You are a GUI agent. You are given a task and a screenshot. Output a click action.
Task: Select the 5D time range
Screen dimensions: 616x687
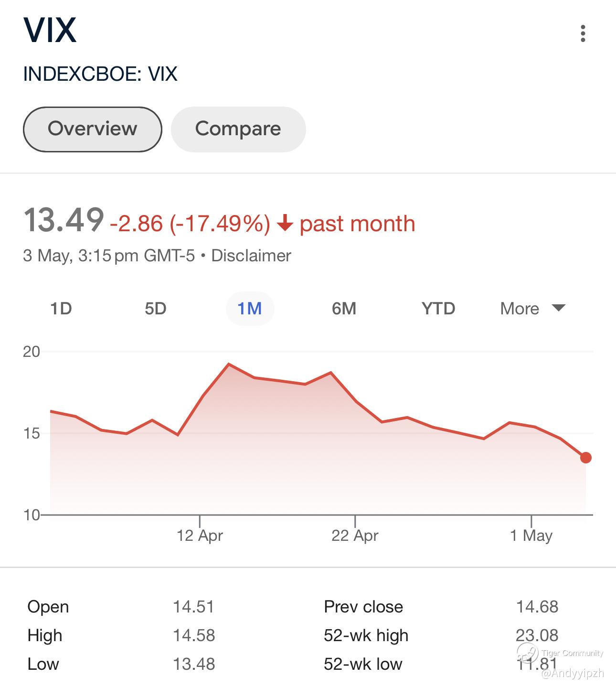[x=156, y=309]
